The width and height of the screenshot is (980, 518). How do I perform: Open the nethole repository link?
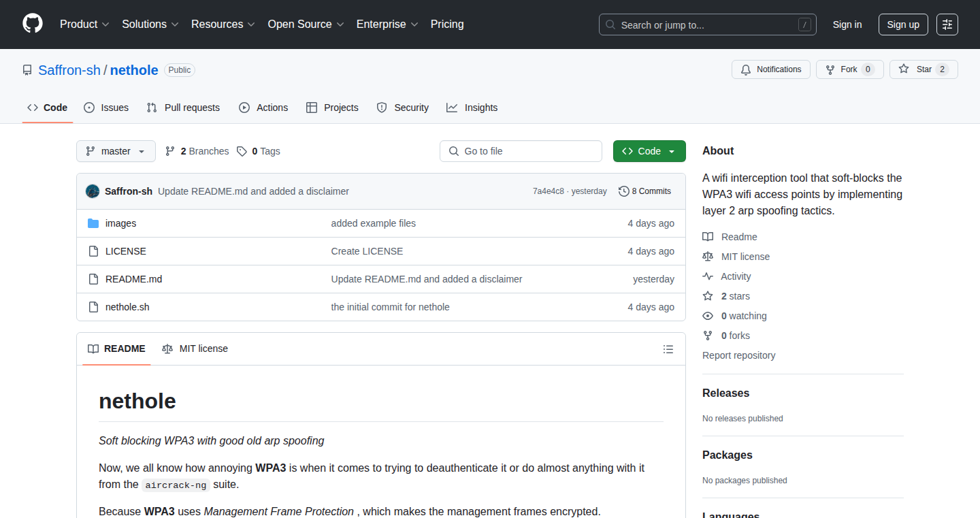coord(134,70)
